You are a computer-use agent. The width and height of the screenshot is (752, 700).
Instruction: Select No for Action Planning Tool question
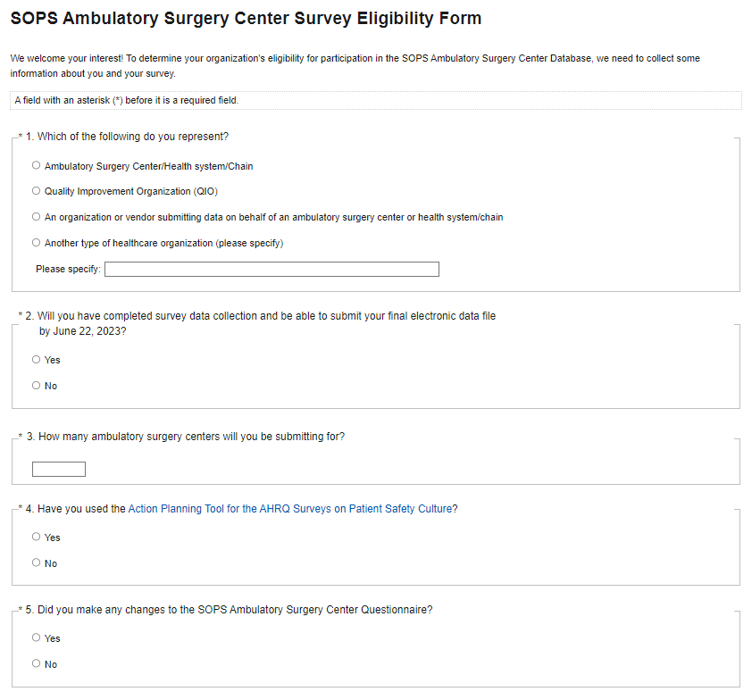tap(37, 563)
